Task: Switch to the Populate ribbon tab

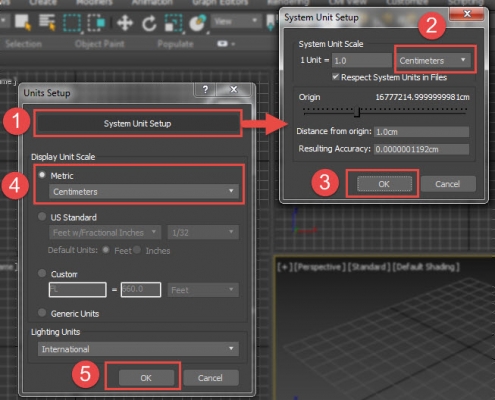Action: tap(175, 44)
